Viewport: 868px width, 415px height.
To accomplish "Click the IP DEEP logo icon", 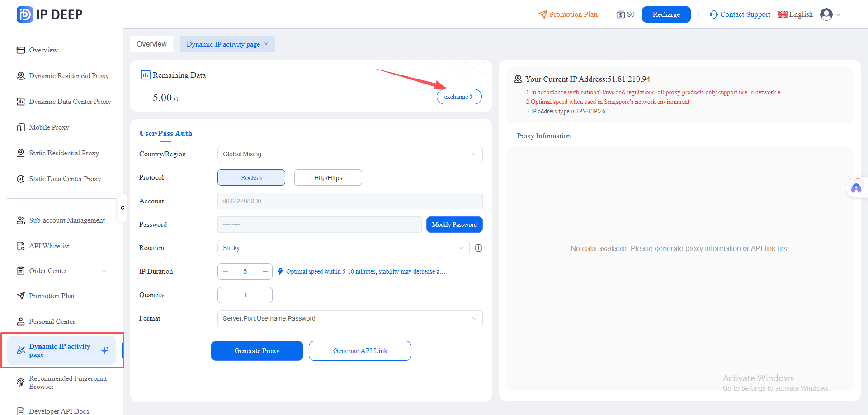I will pos(25,14).
